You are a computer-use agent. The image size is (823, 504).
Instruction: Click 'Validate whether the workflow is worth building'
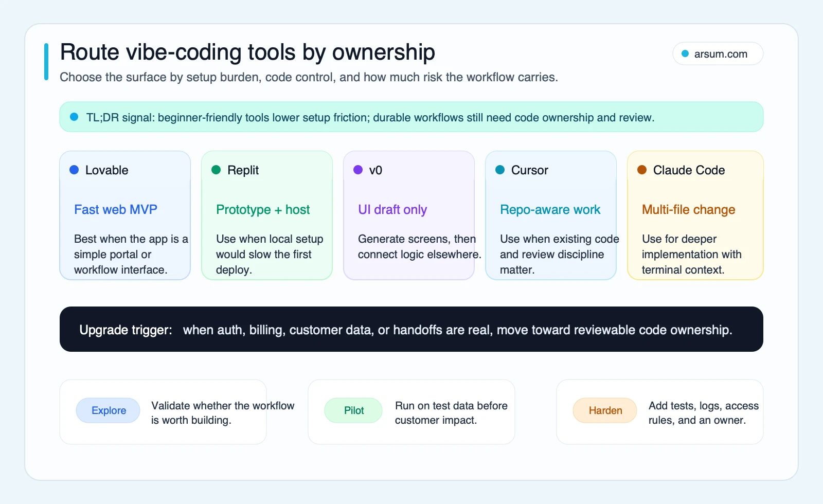pyautogui.click(x=223, y=412)
